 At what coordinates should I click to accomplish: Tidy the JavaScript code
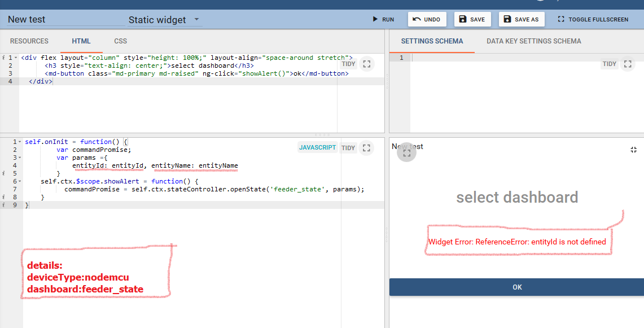tap(348, 147)
